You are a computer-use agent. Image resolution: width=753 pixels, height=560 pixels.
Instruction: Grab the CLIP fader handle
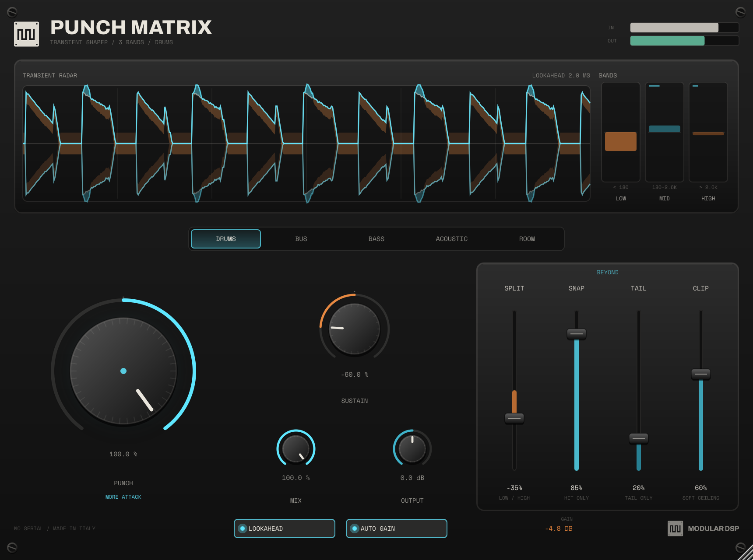click(701, 374)
